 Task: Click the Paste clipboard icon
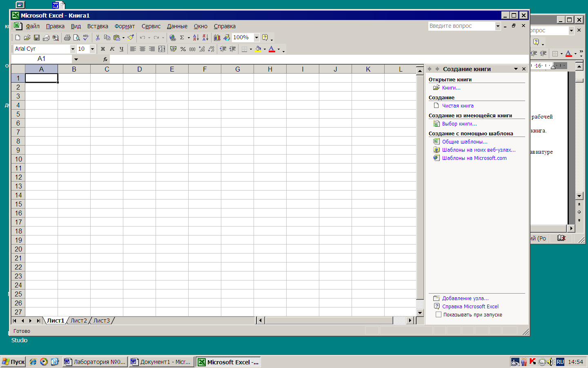pos(117,38)
